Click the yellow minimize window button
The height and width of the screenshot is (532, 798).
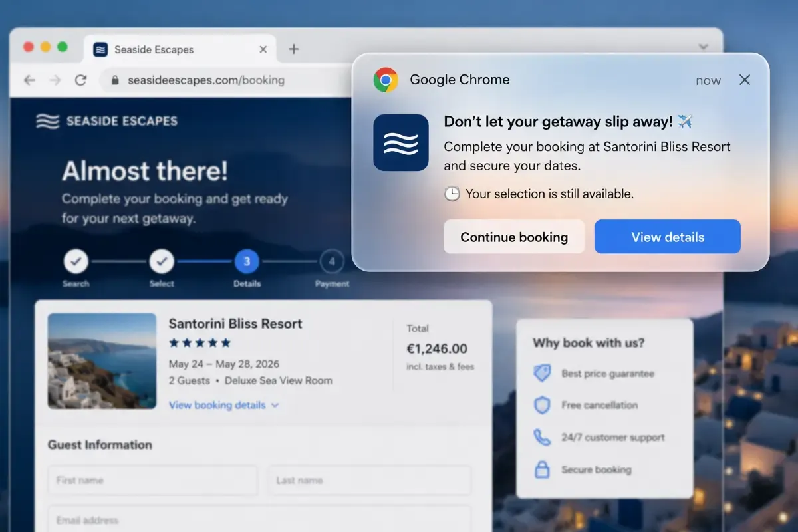45,47
